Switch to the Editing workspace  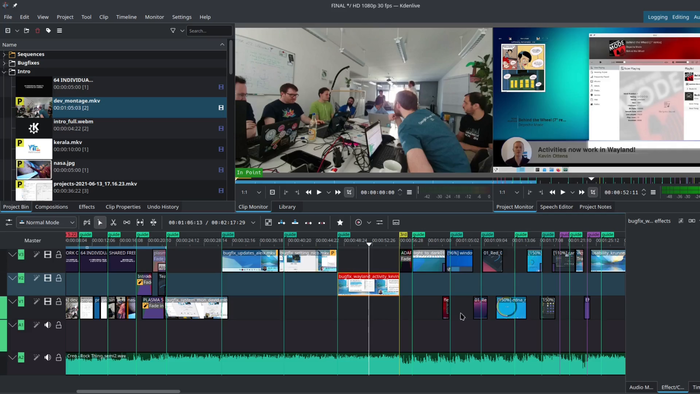680,17
